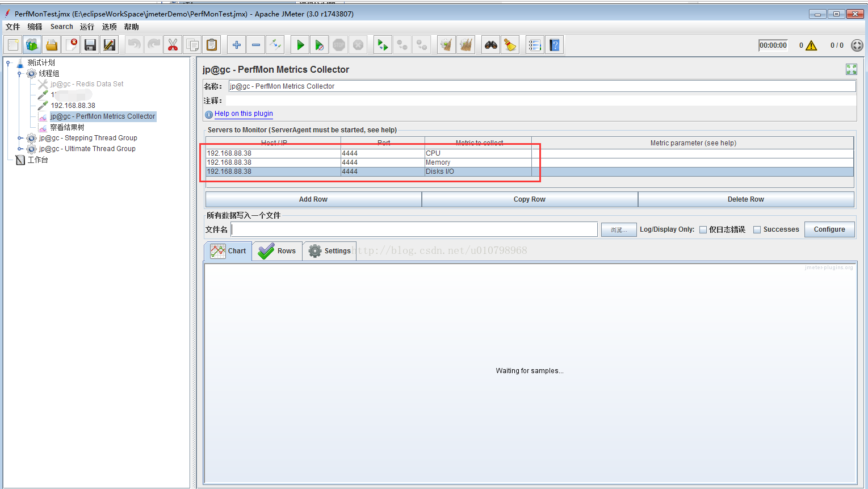The width and height of the screenshot is (868, 489).
Task: Click the 注释 comment input field
Action: coord(541,101)
